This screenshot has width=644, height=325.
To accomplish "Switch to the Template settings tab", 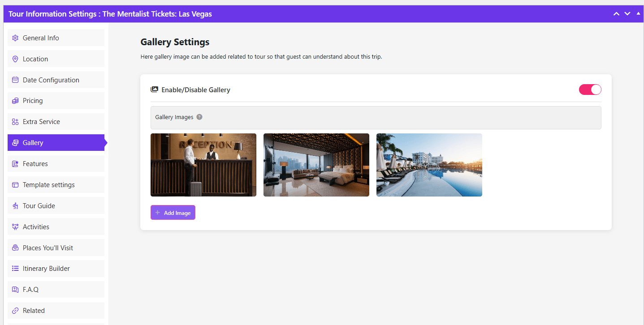I will click(x=48, y=185).
